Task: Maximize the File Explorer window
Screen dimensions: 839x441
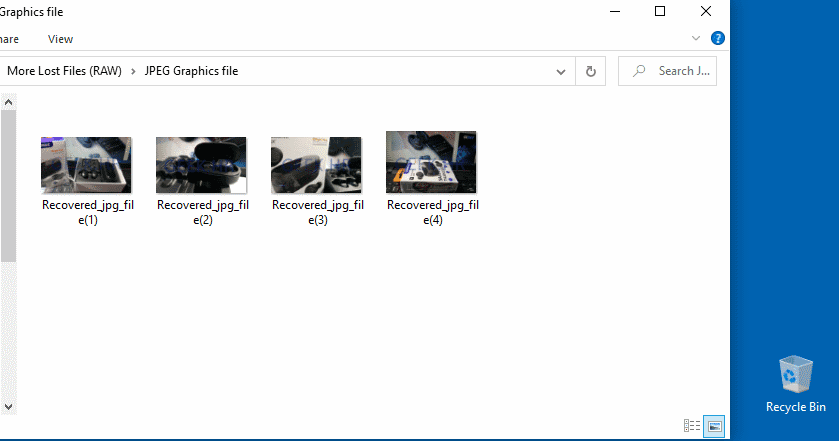Action: (x=660, y=11)
